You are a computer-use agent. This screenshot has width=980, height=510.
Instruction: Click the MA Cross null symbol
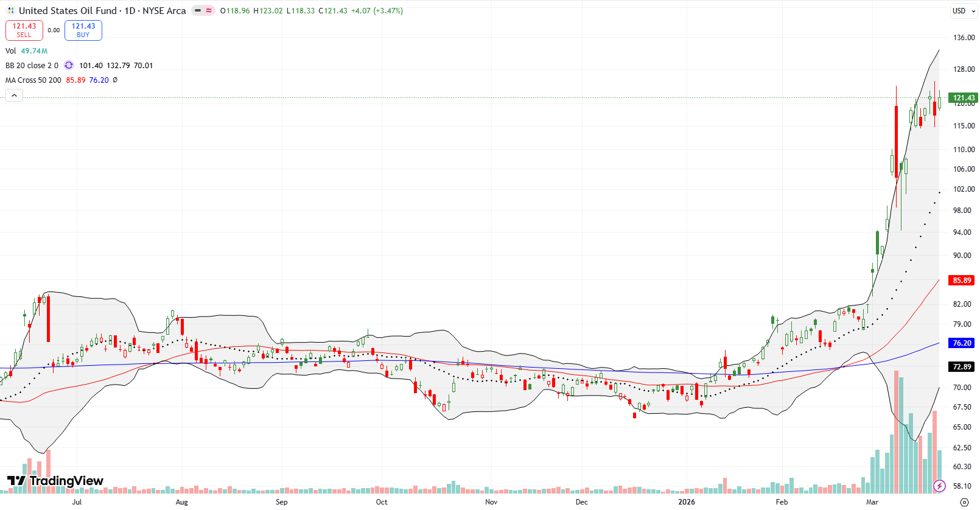(115, 80)
